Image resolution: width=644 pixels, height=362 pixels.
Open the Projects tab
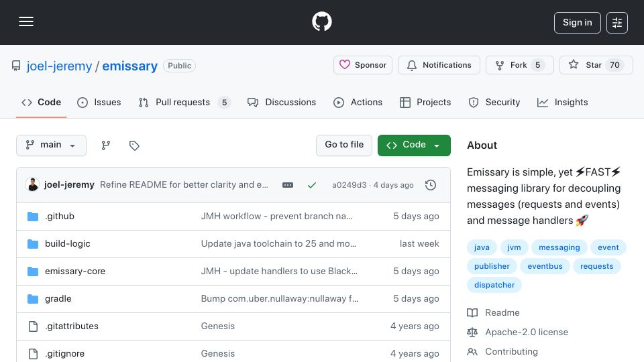tap(425, 102)
